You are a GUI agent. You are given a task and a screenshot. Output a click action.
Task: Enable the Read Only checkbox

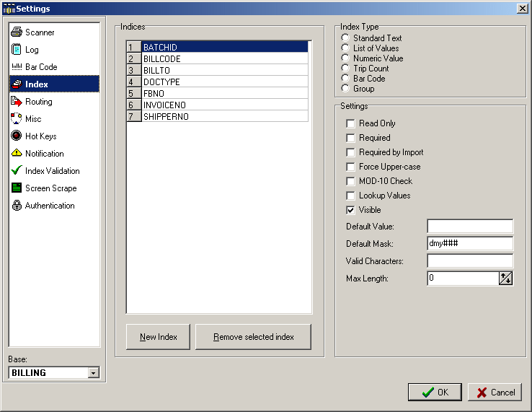point(350,123)
